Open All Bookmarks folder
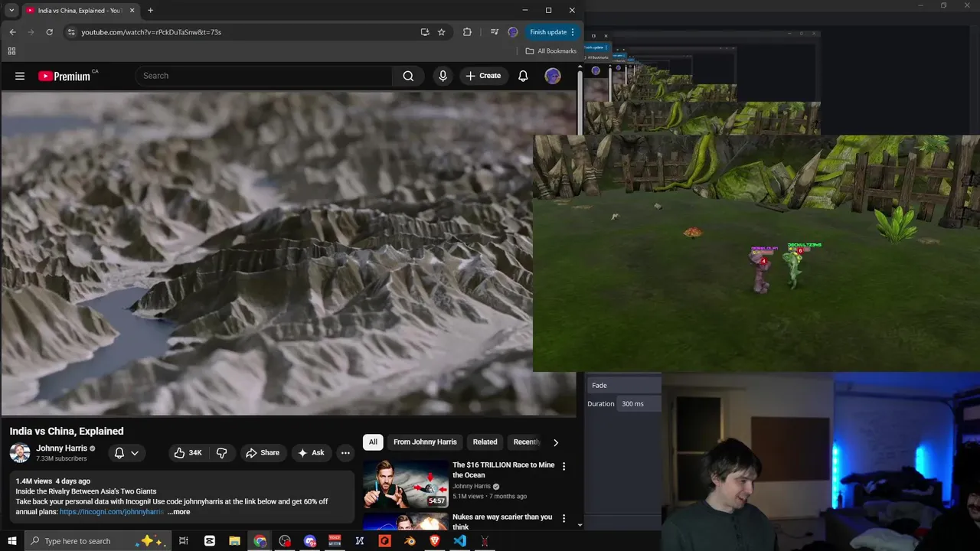Viewport: 980px width, 551px height. tap(551, 51)
